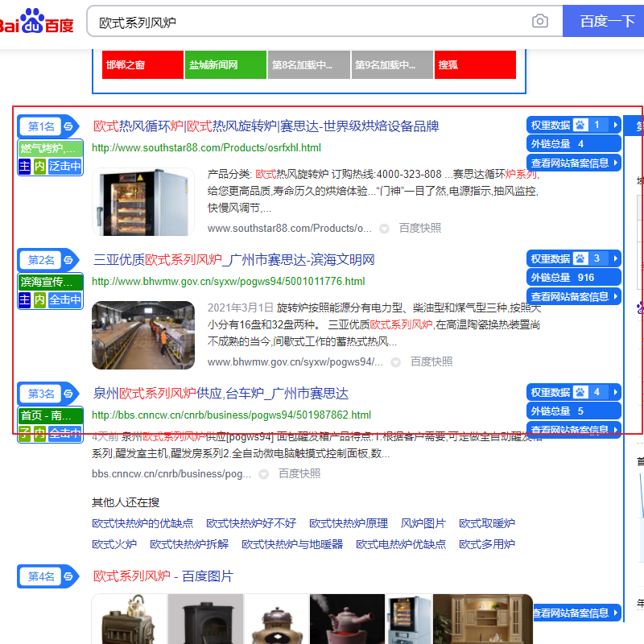The height and width of the screenshot is (644, 644).
Task: Open related search 欧式快热炉与地暖器
Action: click(292, 544)
